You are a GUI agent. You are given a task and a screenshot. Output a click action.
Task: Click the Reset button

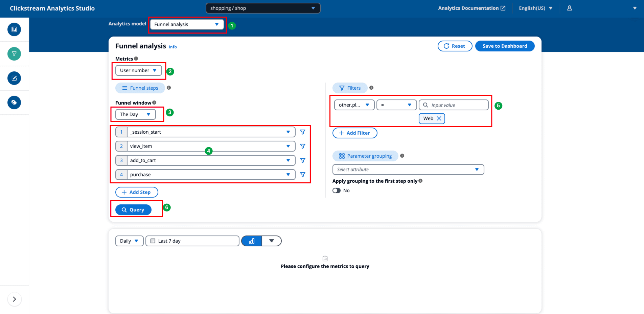point(455,46)
